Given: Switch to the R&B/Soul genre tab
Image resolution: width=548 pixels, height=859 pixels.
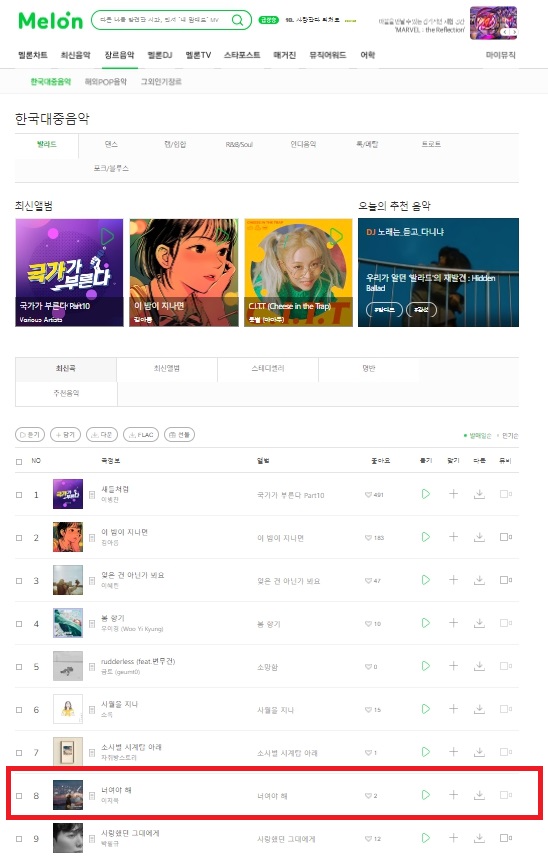Looking at the screenshot, I should (x=239, y=145).
